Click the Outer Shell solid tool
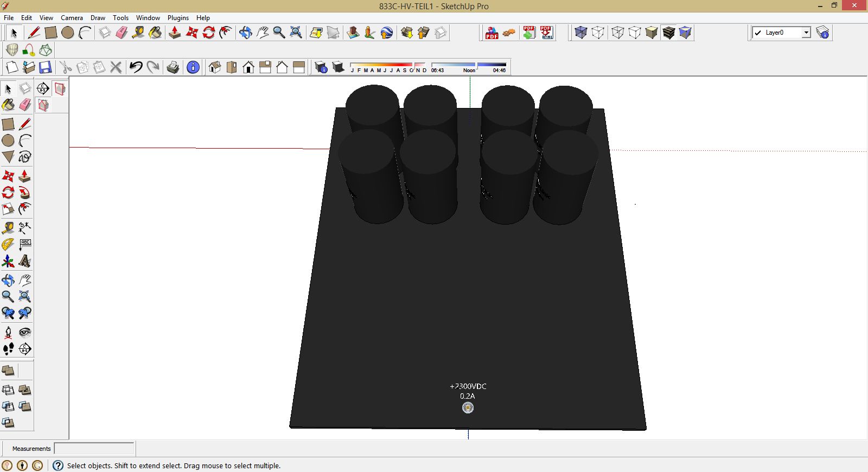Viewport: 868px width, 472px height. click(x=8, y=371)
